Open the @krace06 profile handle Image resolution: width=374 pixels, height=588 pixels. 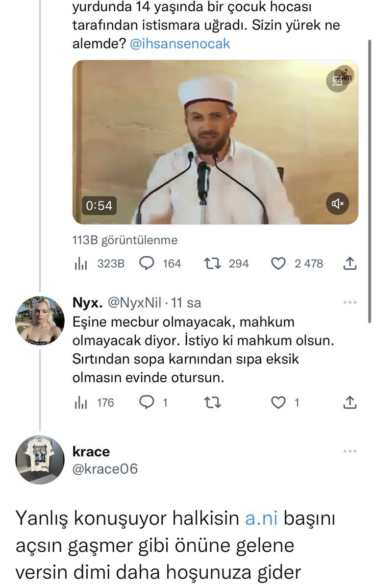105,469
